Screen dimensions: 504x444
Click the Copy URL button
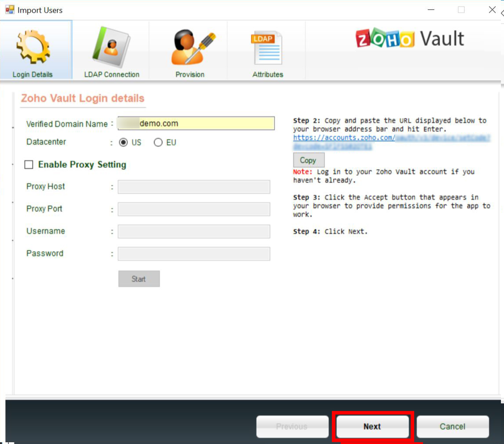(309, 160)
